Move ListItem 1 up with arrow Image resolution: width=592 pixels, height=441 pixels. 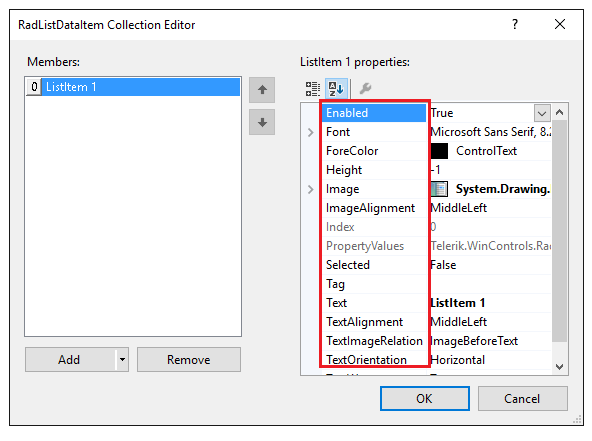click(262, 90)
